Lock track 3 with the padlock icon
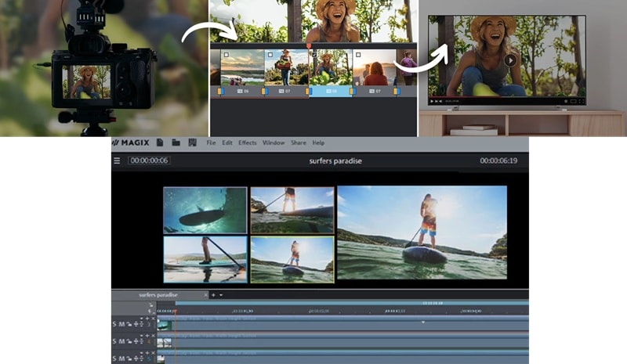The height and width of the screenshot is (364, 627). click(x=129, y=324)
